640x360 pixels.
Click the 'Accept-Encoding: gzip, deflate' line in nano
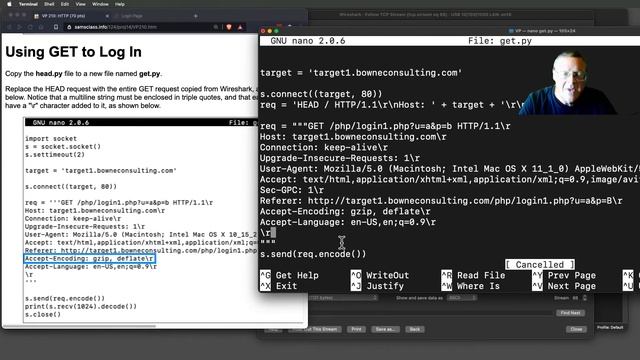345,211
